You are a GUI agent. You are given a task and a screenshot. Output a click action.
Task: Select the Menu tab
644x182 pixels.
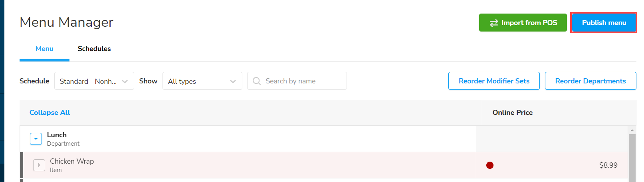point(44,49)
